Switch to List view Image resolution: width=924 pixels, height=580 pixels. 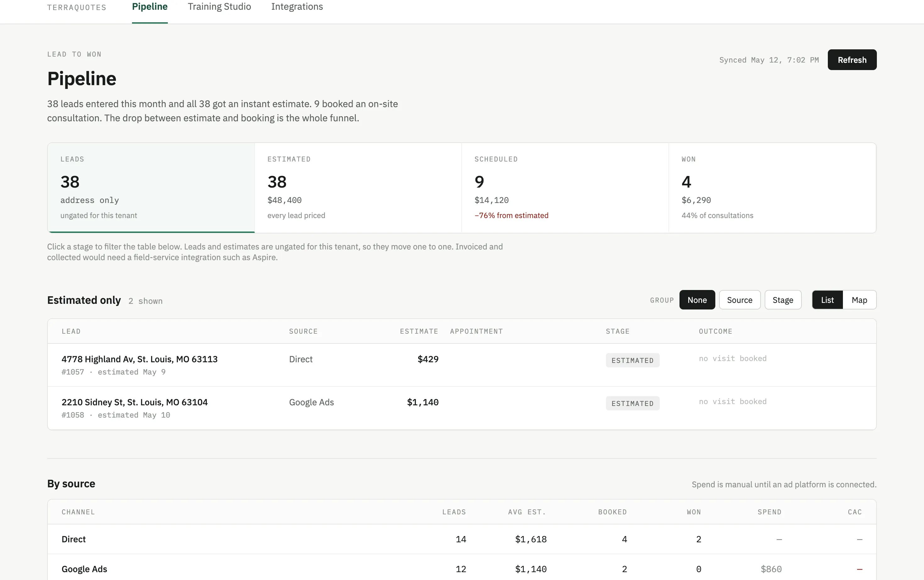click(827, 300)
